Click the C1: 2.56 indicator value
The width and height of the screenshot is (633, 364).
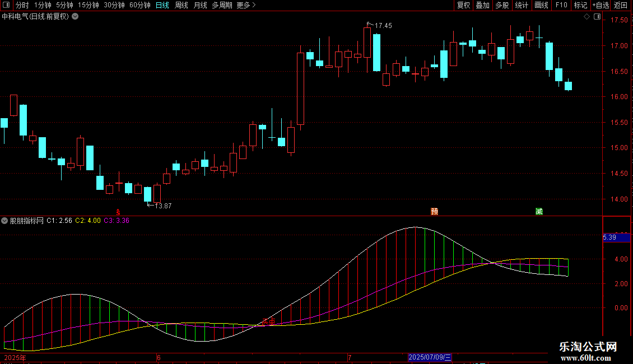59,221
